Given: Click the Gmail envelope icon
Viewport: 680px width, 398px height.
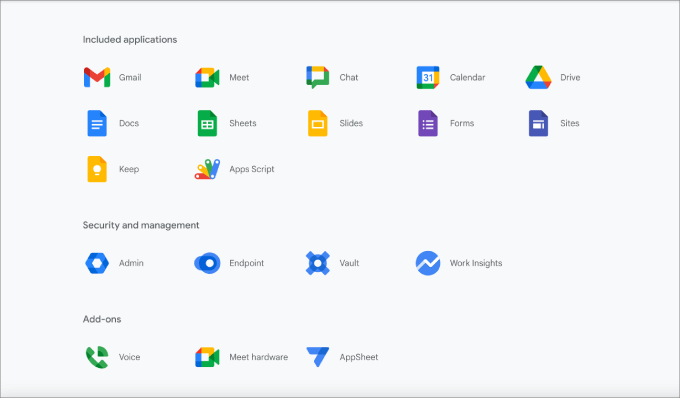Looking at the screenshot, I should pyautogui.click(x=97, y=78).
